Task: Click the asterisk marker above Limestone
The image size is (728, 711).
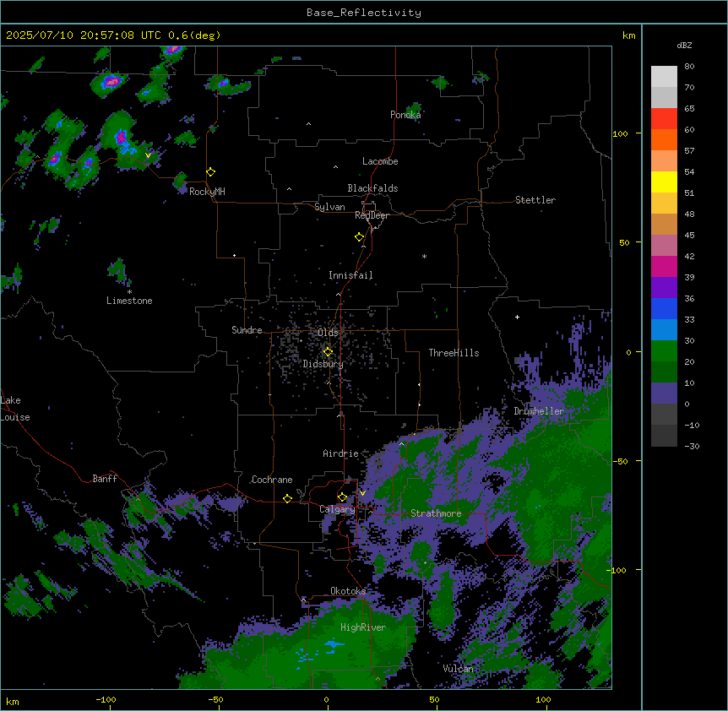Action: tap(129, 292)
